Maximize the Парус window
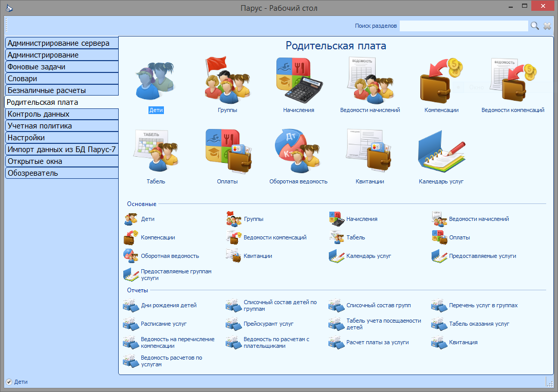 click(x=525, y=6)
